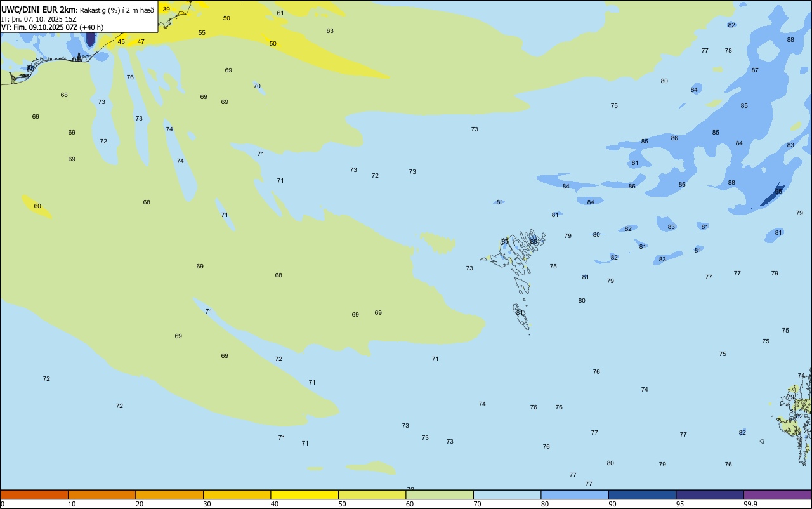812x509 pixels.
Task: Click the dark orange 0–10 legend swatch
Action: tap(34, 494)
